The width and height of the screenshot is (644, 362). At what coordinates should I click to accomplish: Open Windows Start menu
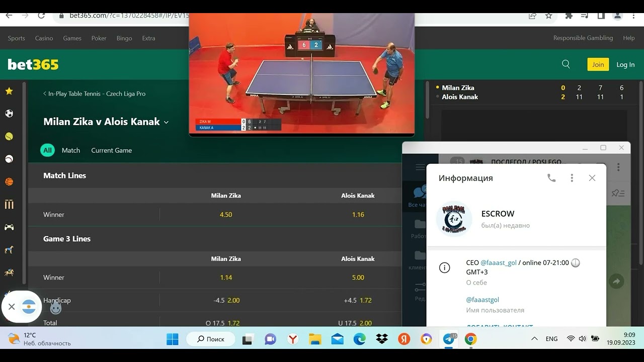click(173, 339)
